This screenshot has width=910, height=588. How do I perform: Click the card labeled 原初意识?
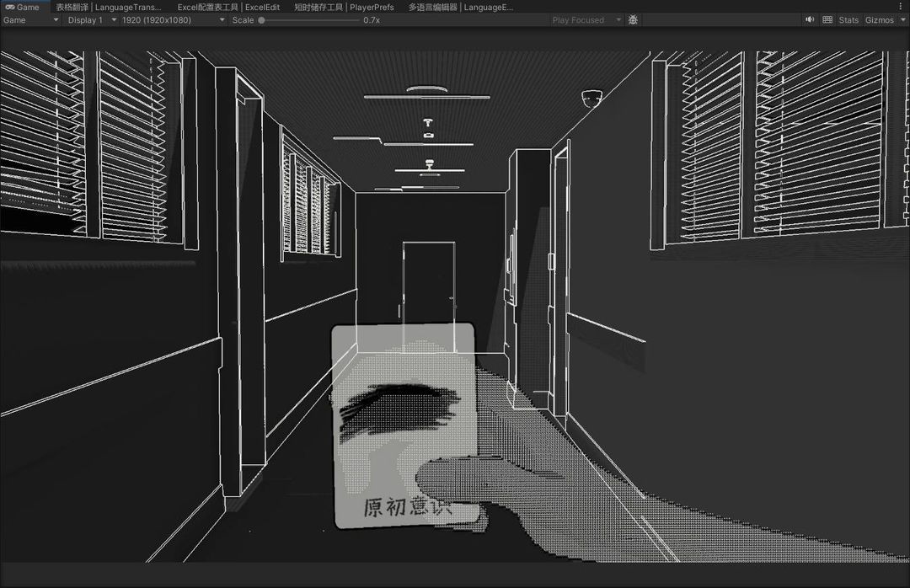404,425
